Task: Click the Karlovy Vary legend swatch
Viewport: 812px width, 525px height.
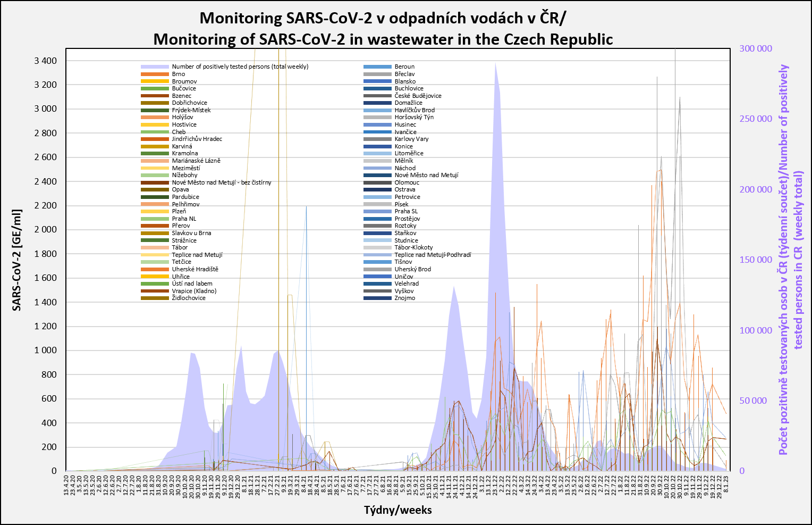Action: [x=377, y=139]
